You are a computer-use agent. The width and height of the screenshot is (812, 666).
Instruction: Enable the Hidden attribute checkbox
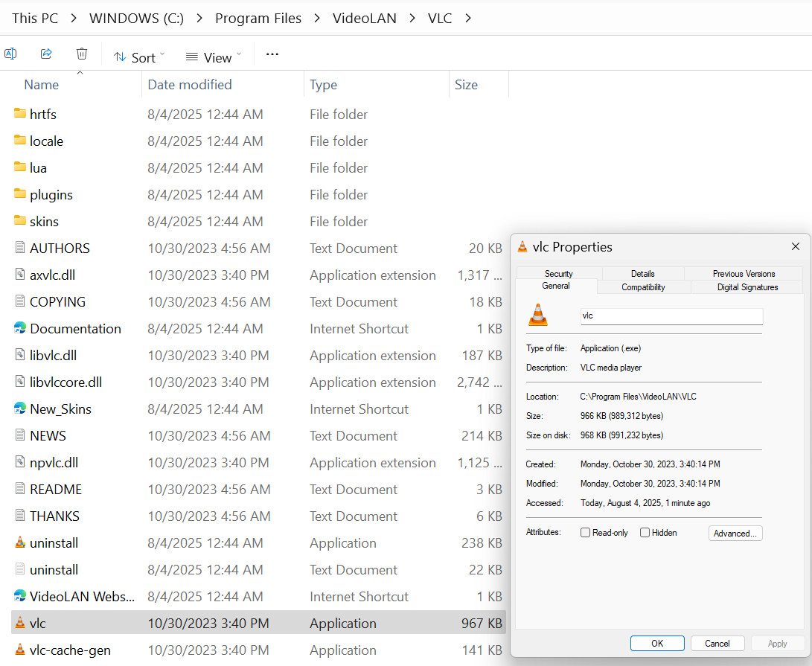pos(645,533)
